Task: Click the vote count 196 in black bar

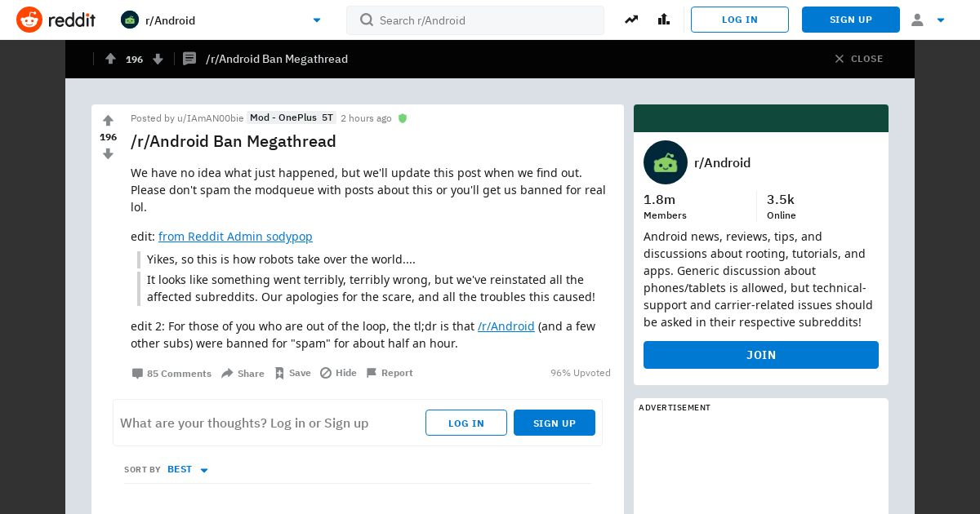Action: click(135, 60)
